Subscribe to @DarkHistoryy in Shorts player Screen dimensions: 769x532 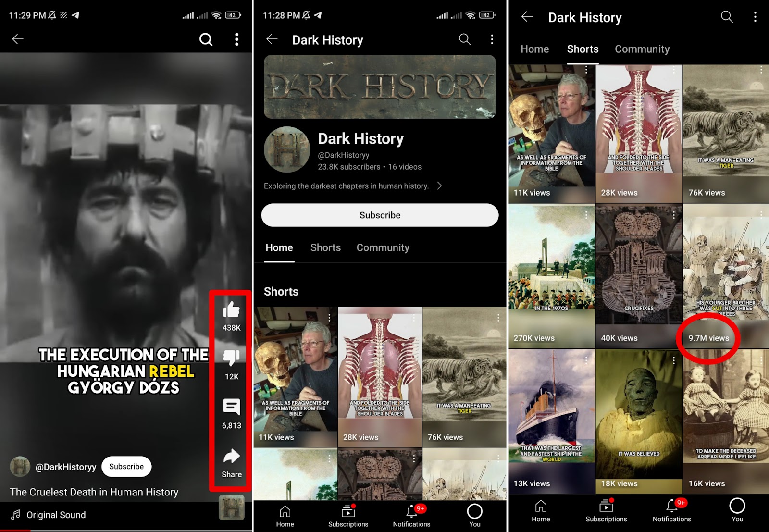[x=126, y=467]
